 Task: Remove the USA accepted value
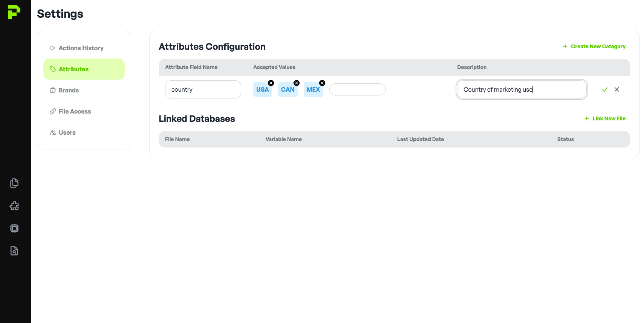[x=271, y=83]
